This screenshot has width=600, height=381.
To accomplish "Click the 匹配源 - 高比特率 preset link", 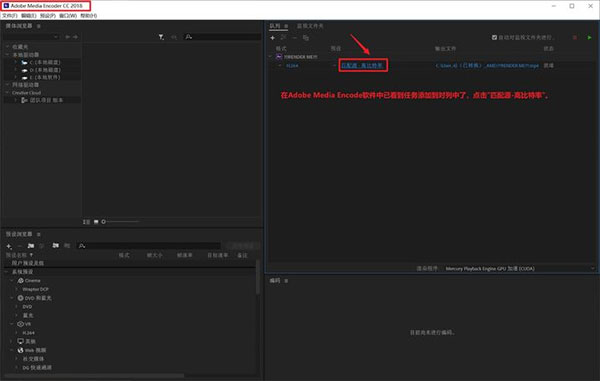I will point(362,65).
